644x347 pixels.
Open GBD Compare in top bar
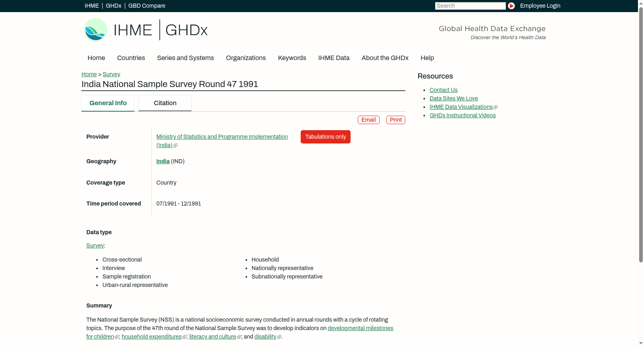[147, 6]
